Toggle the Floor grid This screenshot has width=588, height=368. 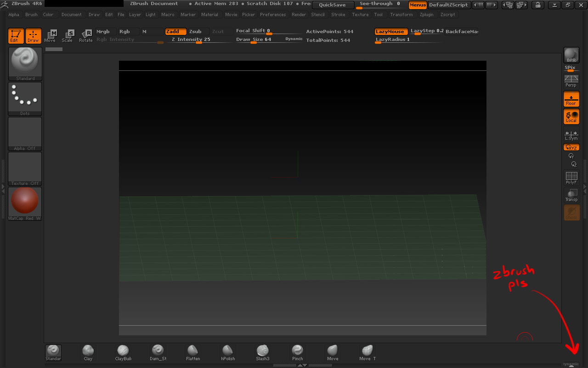(x=571, y=99)
